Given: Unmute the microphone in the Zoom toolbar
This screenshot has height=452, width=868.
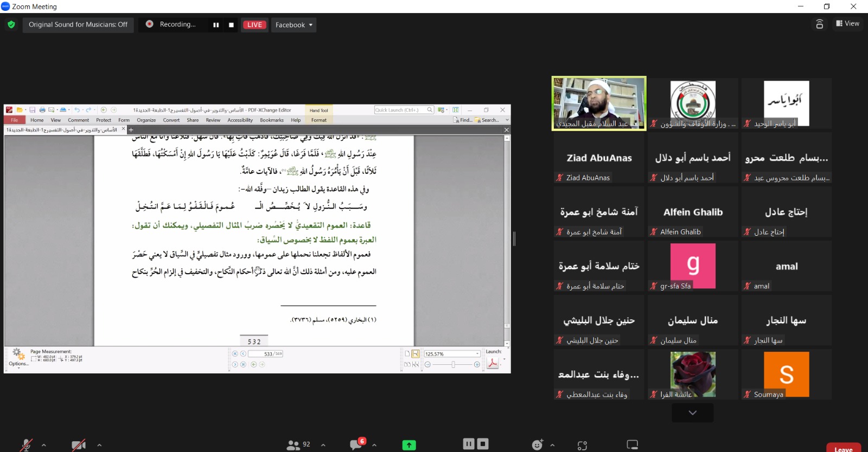Looking at the screenshot, I should point(26,445).
